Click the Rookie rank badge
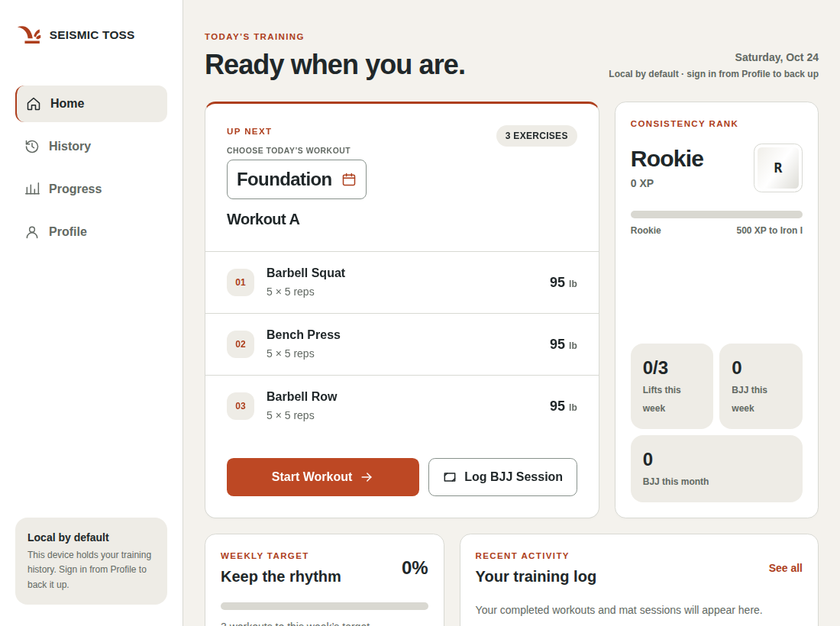 [x=778, y=168]
